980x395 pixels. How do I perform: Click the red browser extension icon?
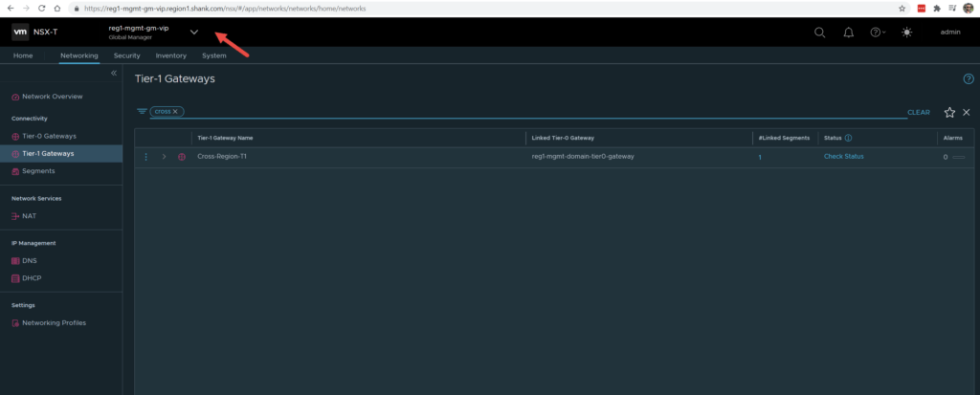[922, 9]
